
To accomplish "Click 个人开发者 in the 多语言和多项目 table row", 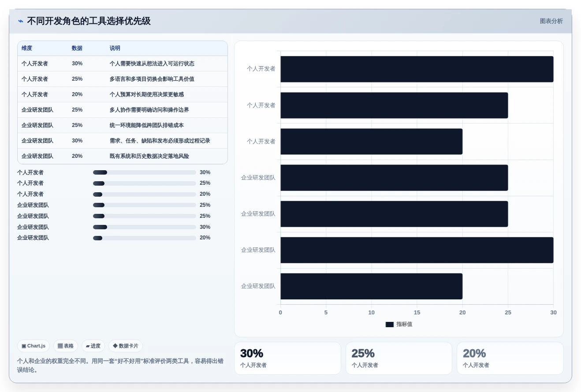I will (35, 79).
